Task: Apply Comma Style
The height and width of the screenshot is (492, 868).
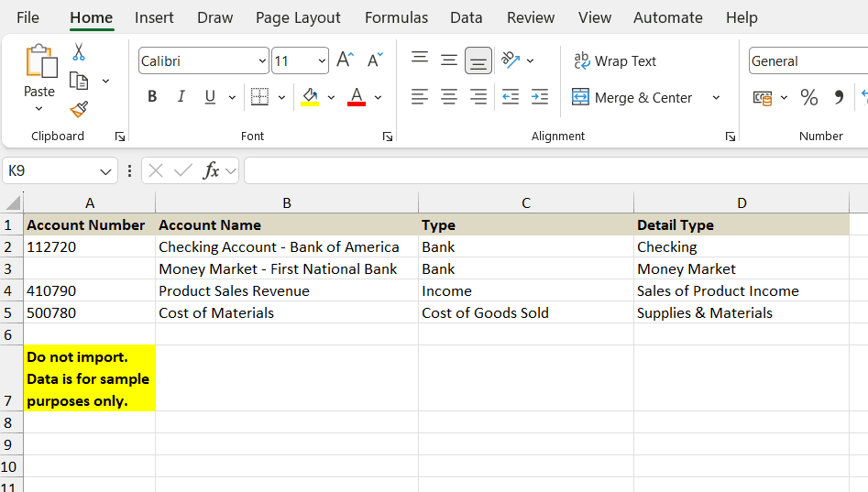Action: click(840, 98)
